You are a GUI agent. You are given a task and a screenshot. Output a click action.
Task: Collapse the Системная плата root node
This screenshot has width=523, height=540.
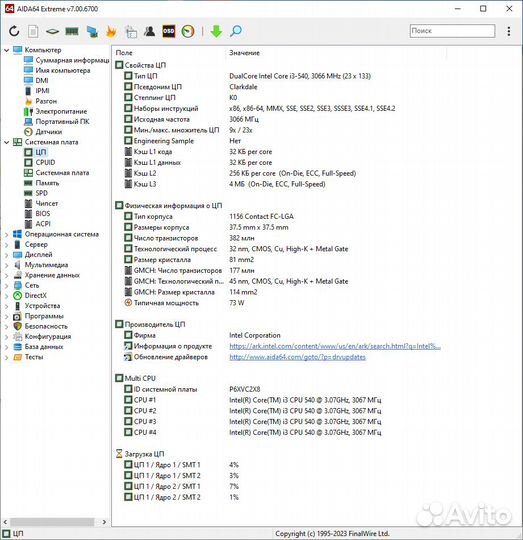[x=7, y=142]
